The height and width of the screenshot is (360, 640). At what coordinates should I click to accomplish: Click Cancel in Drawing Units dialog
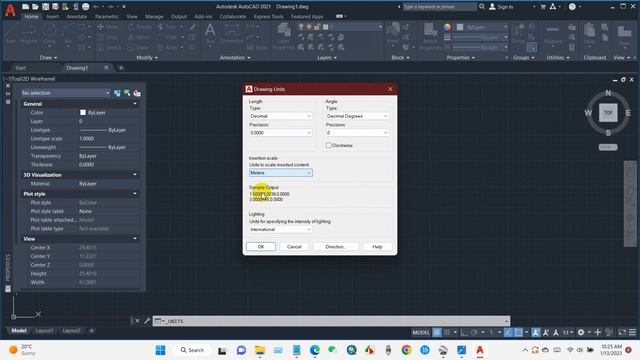pyautogui.click(x=294, y=247)
